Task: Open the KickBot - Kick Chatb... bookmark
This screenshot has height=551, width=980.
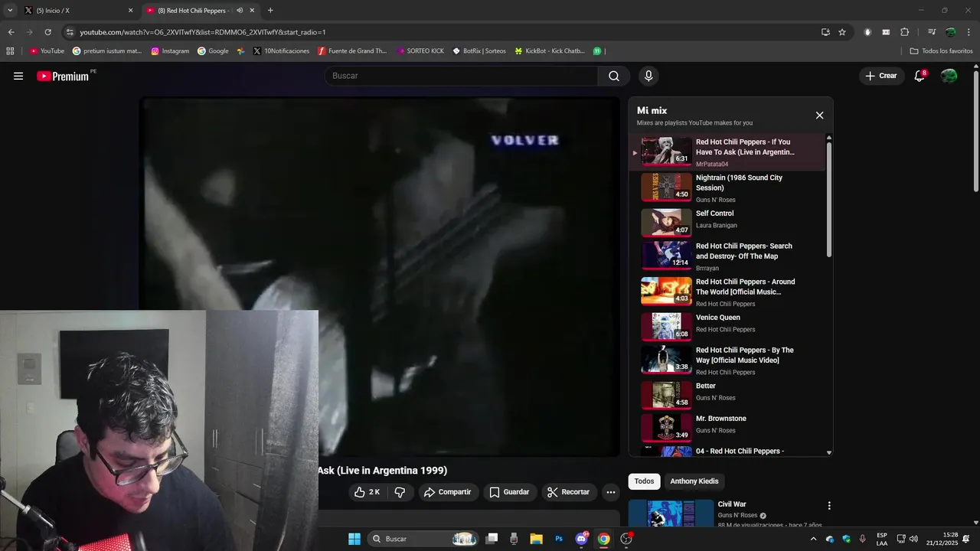Action: point(550,51)
